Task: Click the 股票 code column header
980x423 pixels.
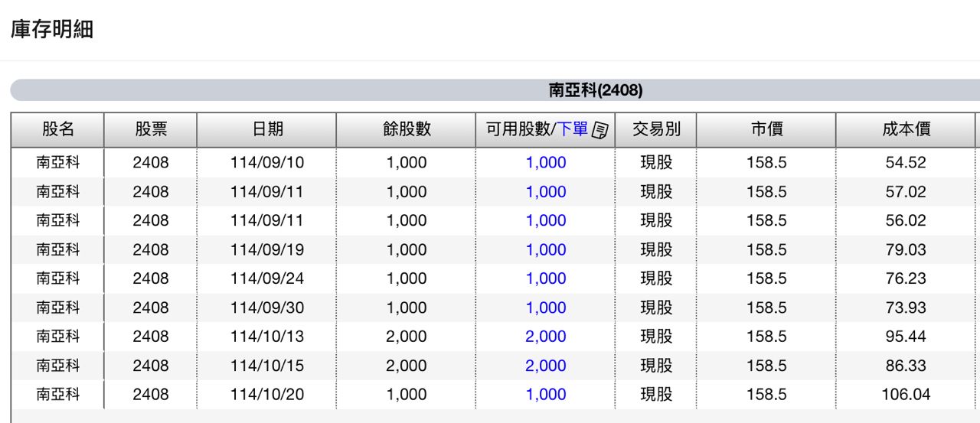Action: coord(151,129)
